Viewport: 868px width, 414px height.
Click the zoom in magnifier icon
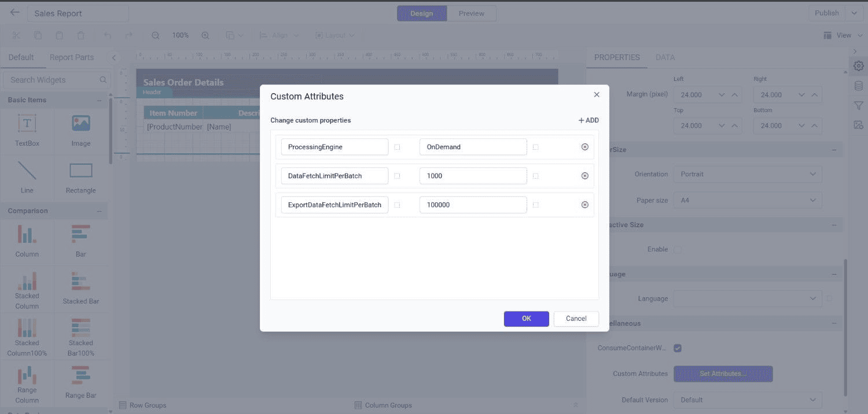[205, 35]
